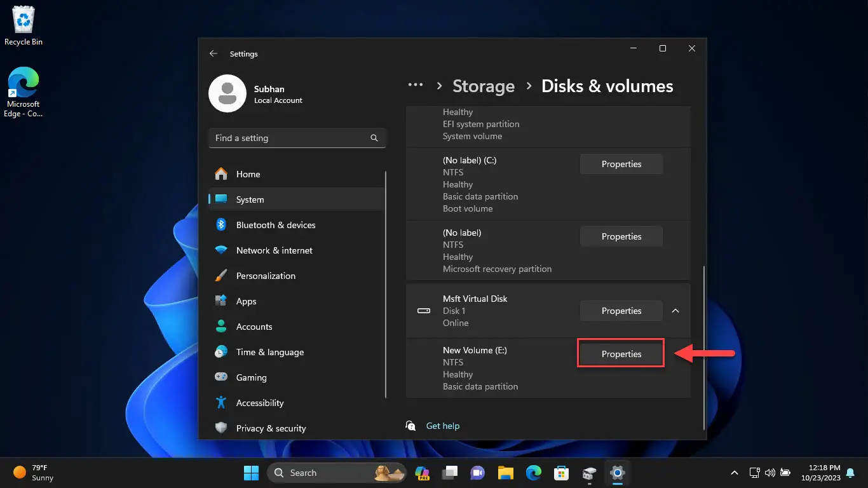Open Home in settings sidebar
868x488 pixels.
coord(297,174)
